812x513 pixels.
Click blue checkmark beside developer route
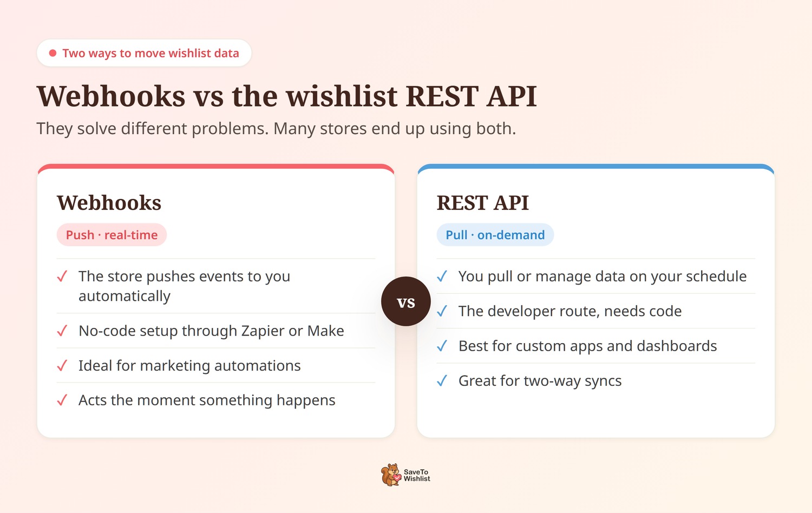pos(442,311)
